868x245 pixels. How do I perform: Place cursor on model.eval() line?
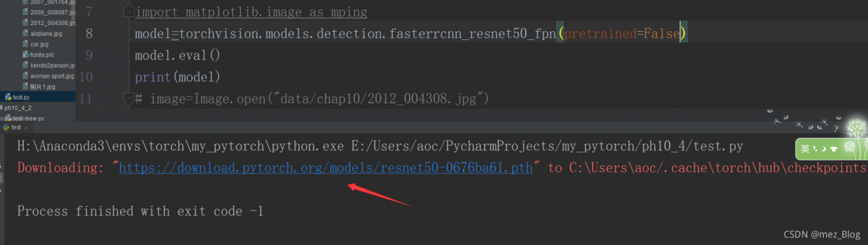178,55
